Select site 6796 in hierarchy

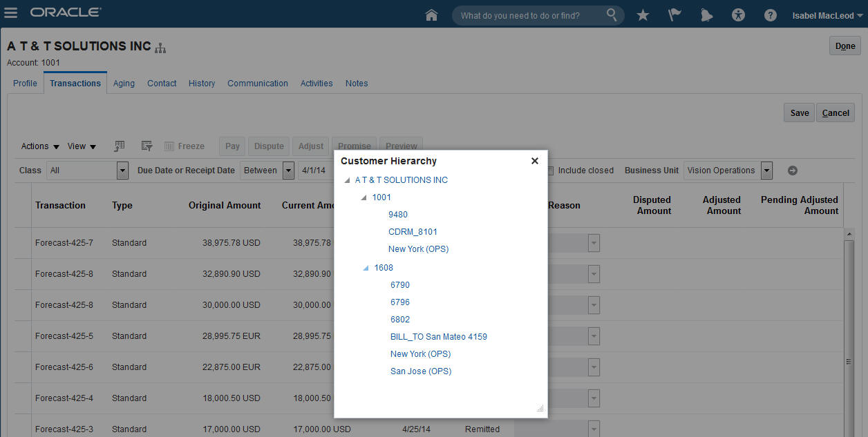400,302
